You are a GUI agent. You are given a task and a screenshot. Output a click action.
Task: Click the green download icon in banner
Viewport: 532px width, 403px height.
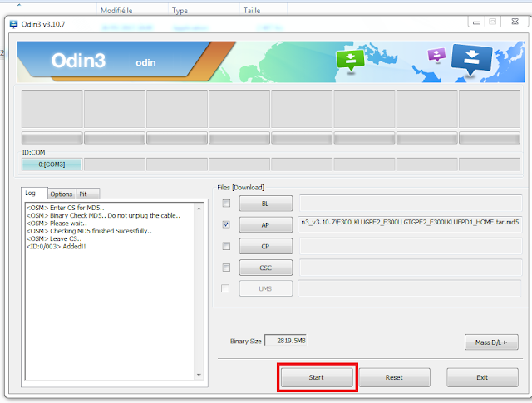tap(350, 60)
